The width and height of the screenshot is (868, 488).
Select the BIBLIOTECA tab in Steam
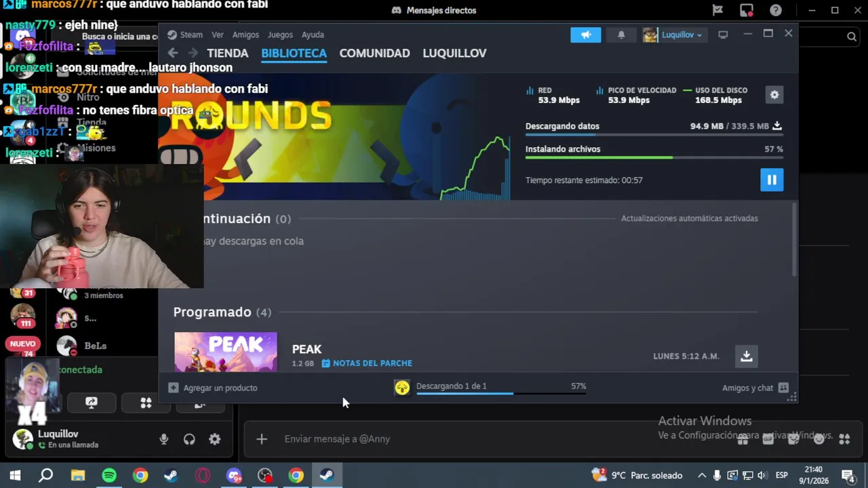(294, 53)
